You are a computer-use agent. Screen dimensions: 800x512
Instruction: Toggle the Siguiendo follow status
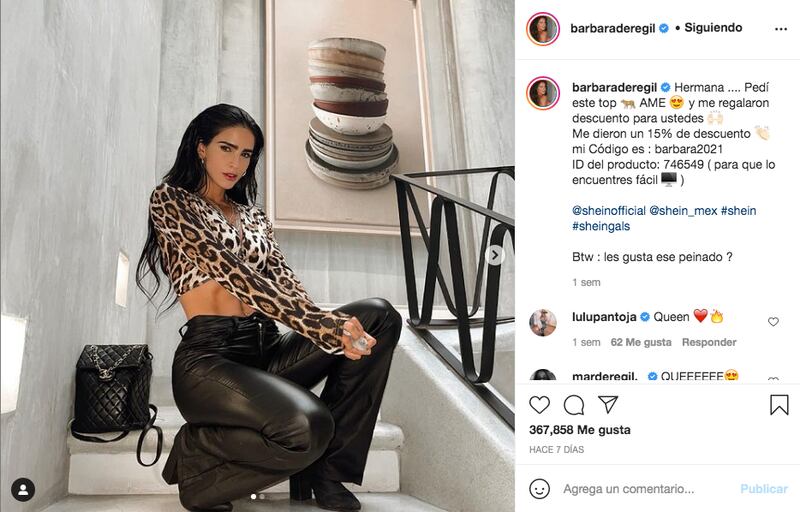click(713, 28)
